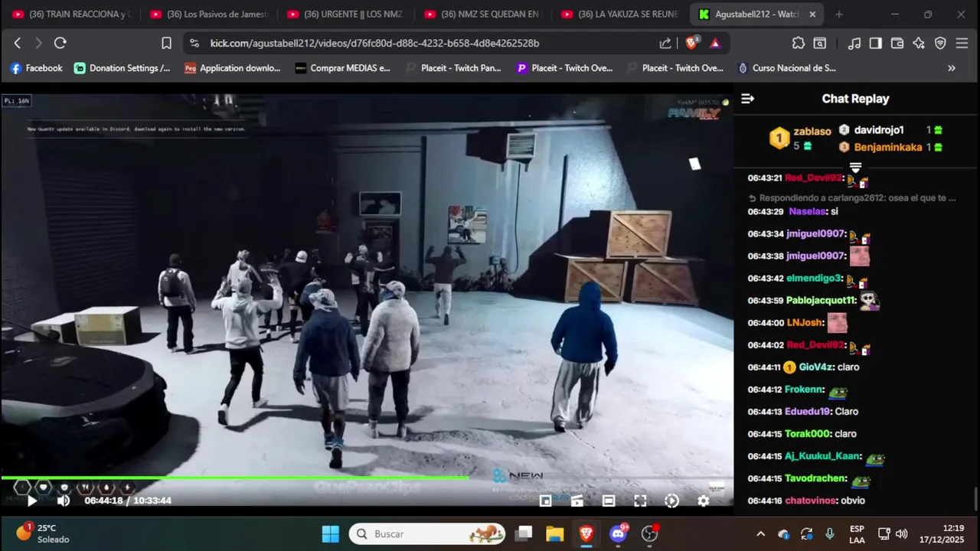Viewport: 980px width, 551px height.
Task: Show hidden bookmarks overflow
Action: [952, 68]
